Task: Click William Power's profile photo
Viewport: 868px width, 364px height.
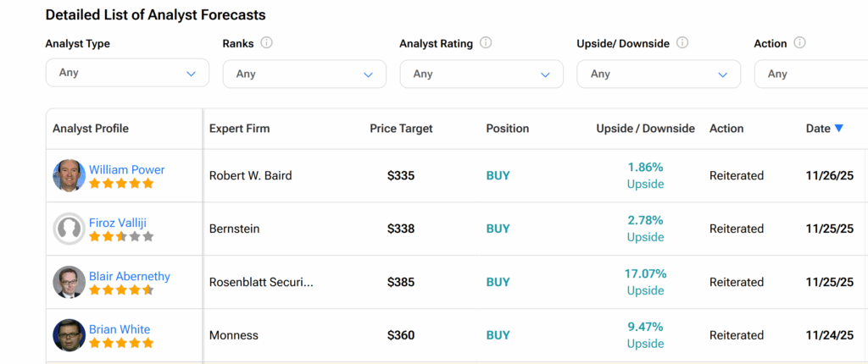Action: coord(69,175)
